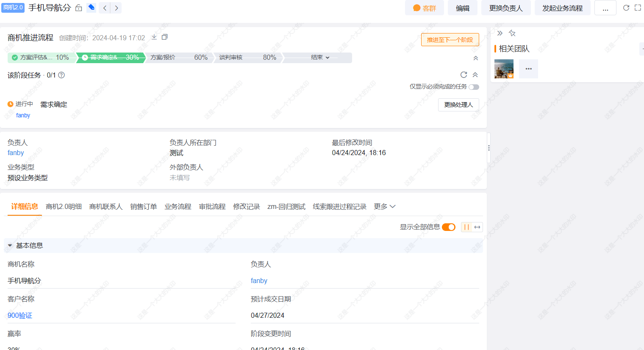Image resolution: width=644 pixels, height=350 pixels.
Task: Turn off the 显示全部信息 toggle
Action: coord(448,227)
